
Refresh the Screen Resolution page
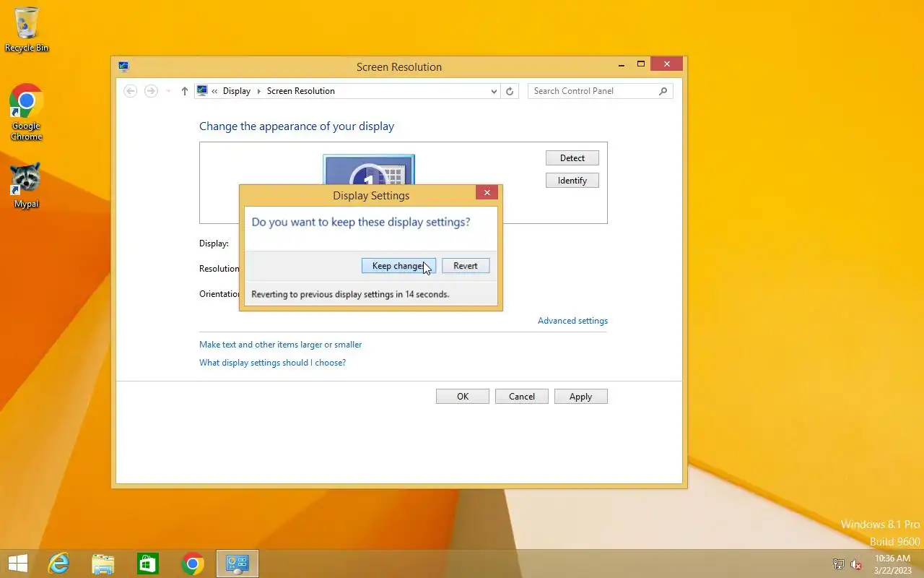coord(510,91)
